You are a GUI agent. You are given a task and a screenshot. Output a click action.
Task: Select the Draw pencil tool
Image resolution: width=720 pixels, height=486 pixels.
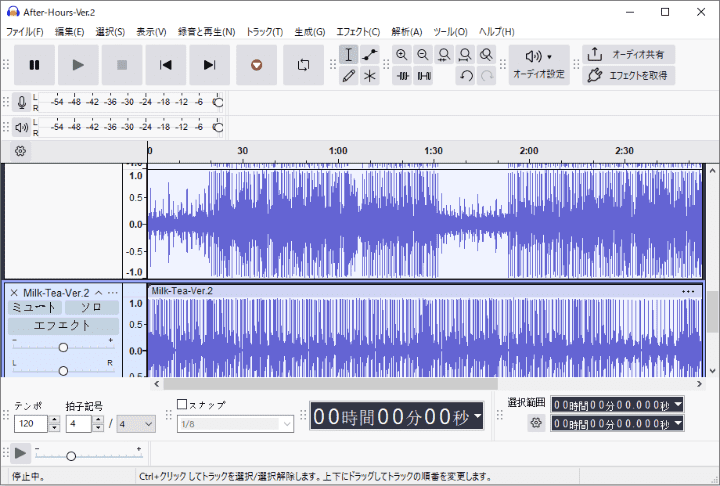point(348,75)
